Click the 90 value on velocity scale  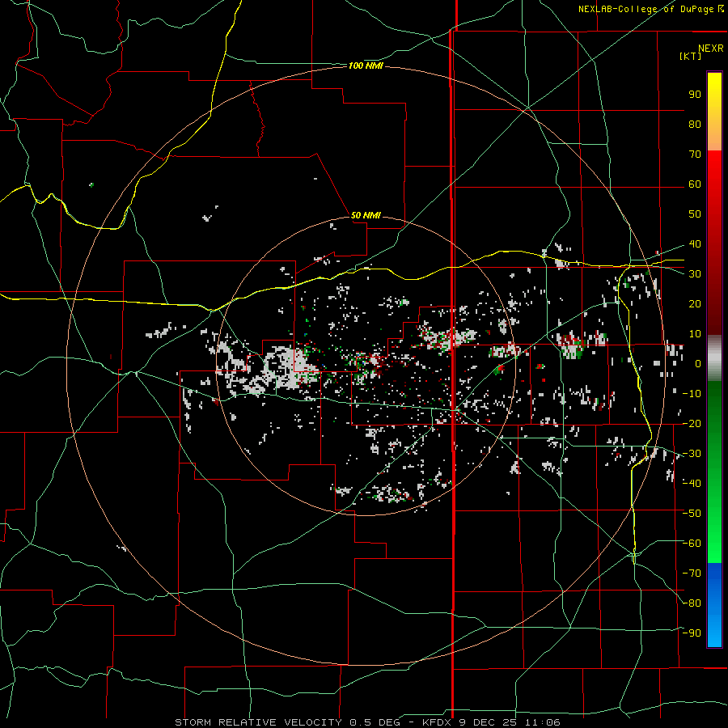coord(695,95)
